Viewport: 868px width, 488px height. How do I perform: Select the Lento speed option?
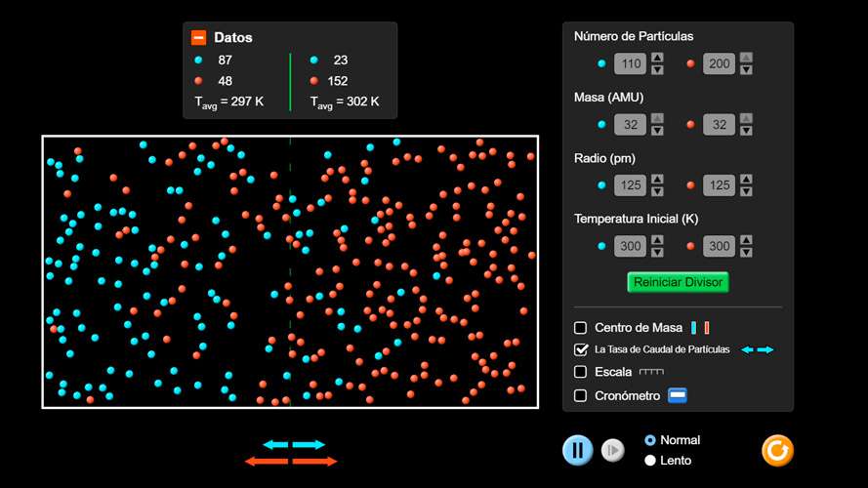click(x=650, y=461)
